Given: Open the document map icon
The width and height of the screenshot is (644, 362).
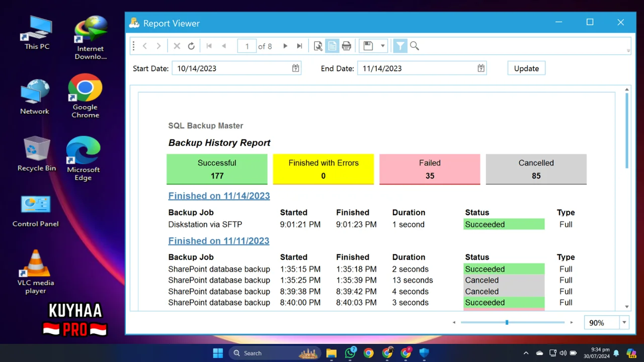Looking at the screenshot, I should point(318,46).
